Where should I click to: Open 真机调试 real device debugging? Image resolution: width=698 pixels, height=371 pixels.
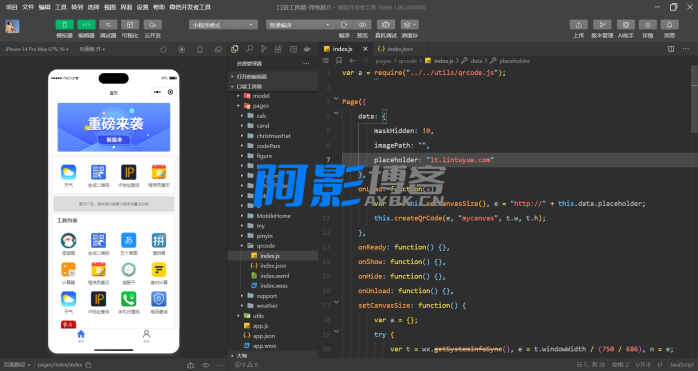click(386, 25)
